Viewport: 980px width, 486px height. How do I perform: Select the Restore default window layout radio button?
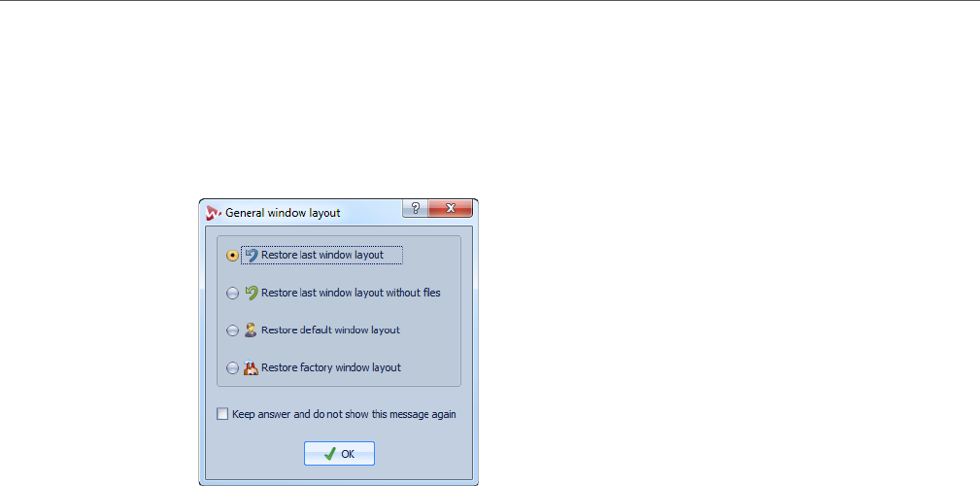[x=232, y=330]
